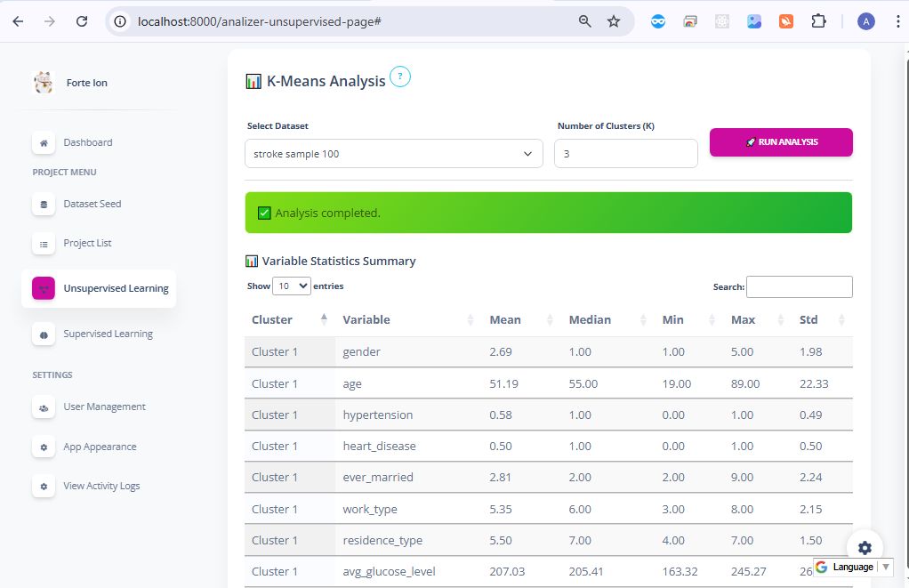Open the Show entries count dropdown

pyautogui.click(x=292, y=286)
